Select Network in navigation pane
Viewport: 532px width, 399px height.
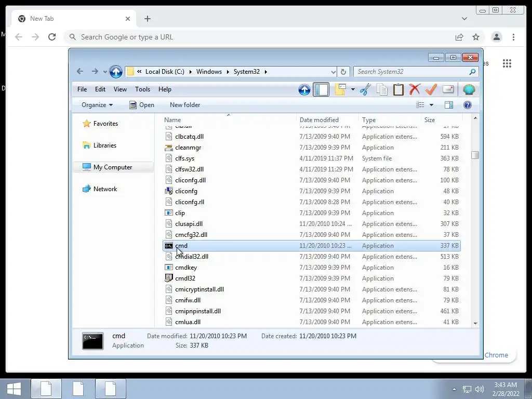coord(100,189)
